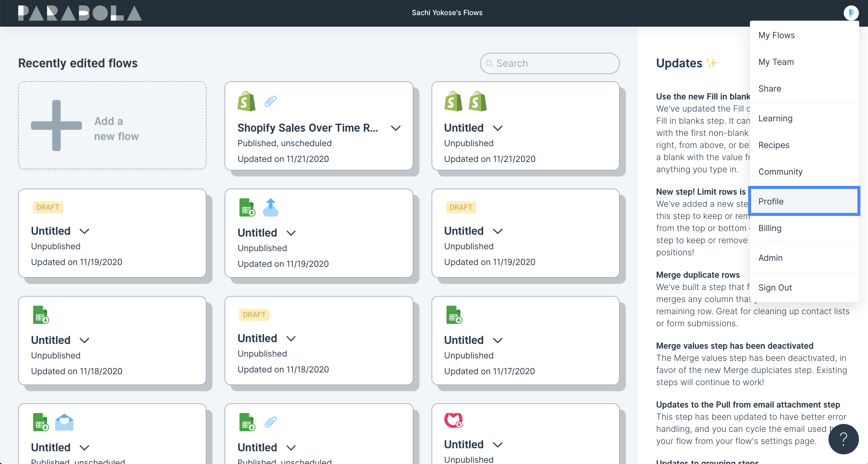The width and height of the screenshot is (868, 464).
Task: Click 'Merge duplicate rows' update heading
Action: coord(698,275)
